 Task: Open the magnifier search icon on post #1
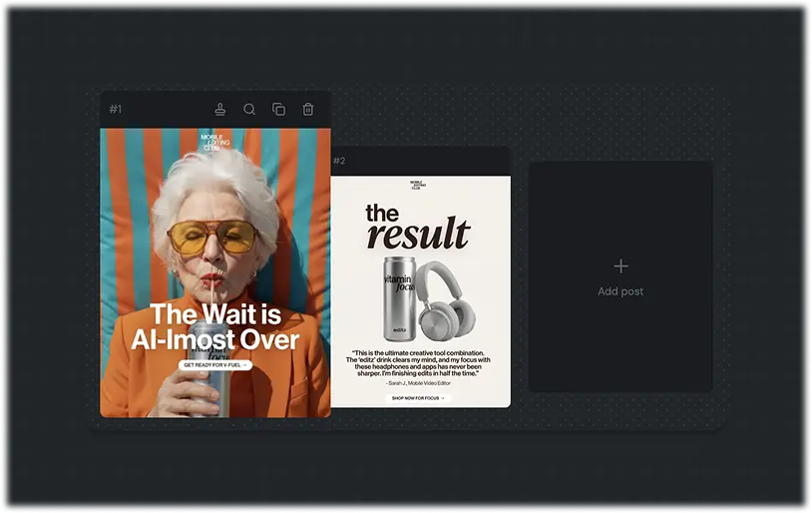tap(249, 110)
